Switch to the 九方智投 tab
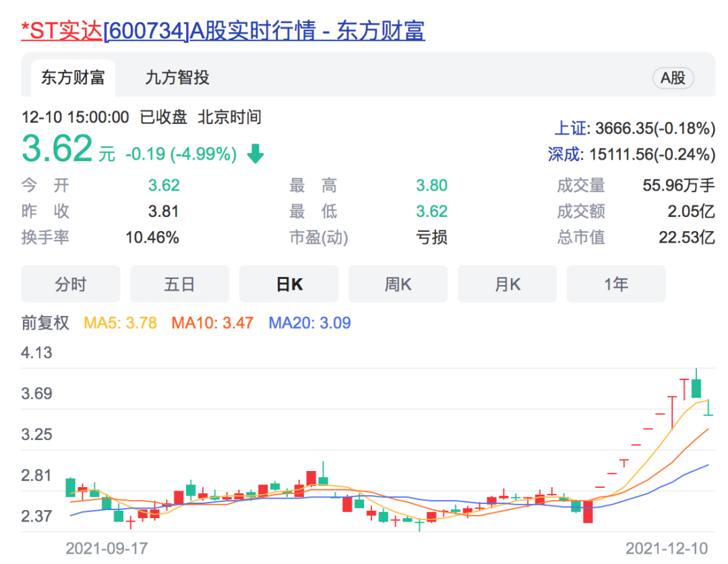The image size is (728, 564). coord(177,77)
